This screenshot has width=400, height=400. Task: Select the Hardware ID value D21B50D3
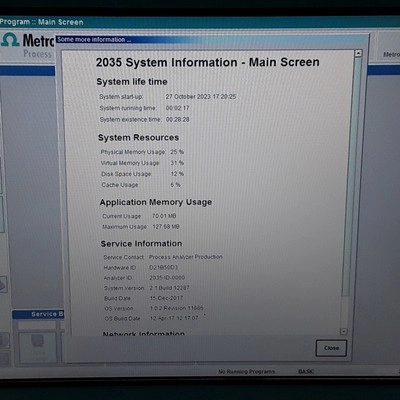164,267
